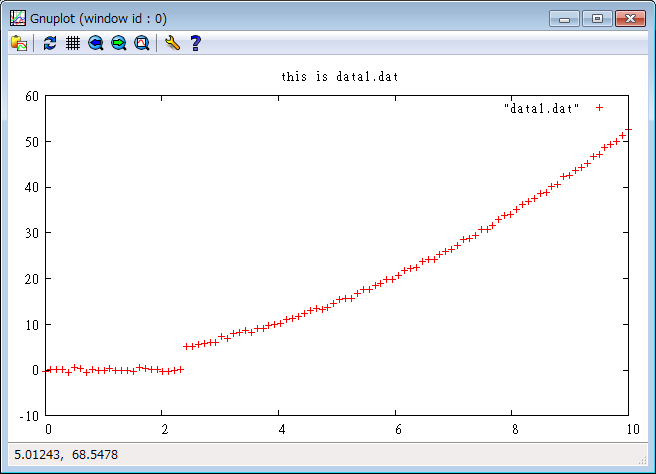Apply the next zoom settings
656x474 pixels.
point(119,43)
